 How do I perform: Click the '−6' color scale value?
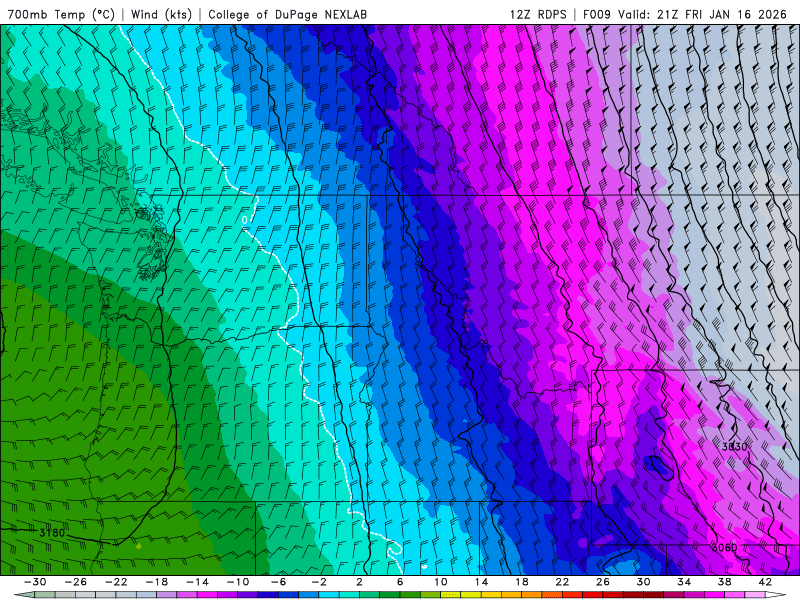click(278, 582)
